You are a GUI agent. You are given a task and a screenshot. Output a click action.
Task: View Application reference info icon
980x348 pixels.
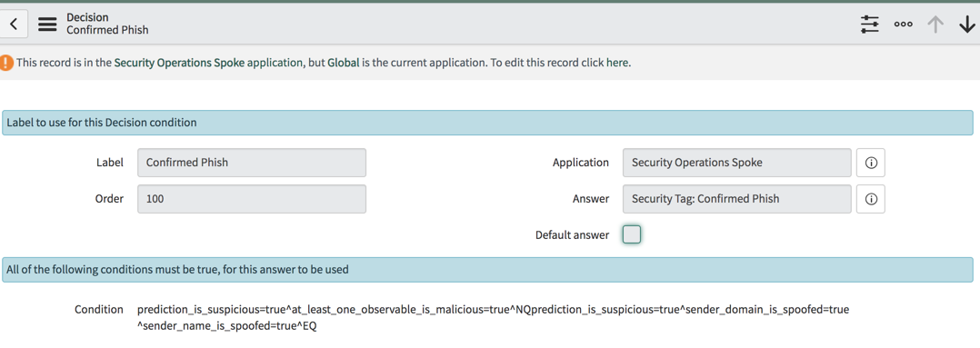[x=871, y=163]
